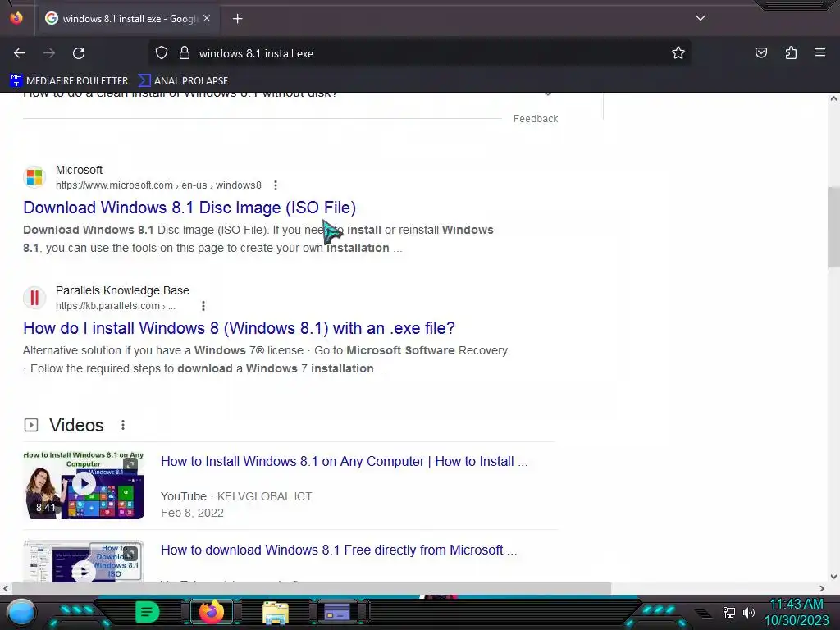The image size is (840, 630).
Task: Open the purple window app on taskbar
Action: tap(337, 612)
